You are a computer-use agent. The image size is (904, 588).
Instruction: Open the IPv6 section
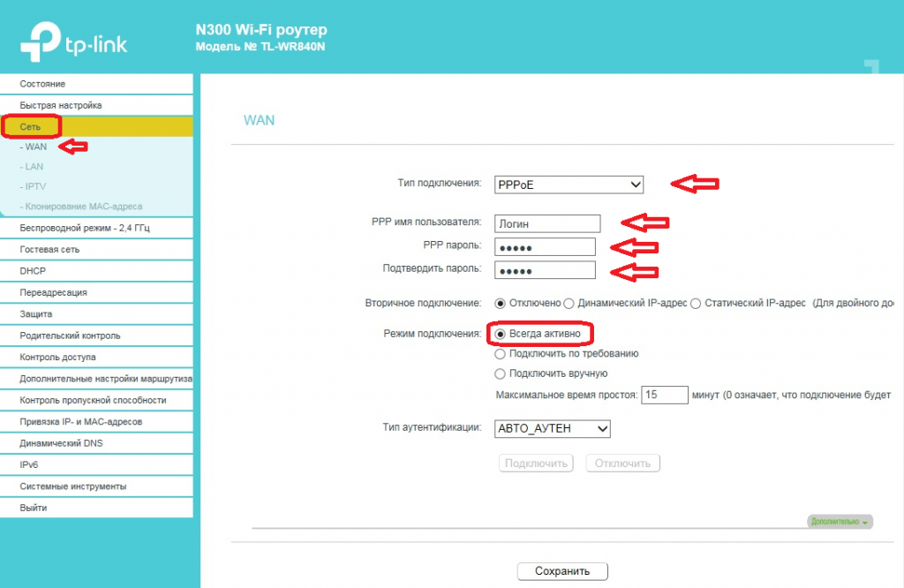(96, 464)
